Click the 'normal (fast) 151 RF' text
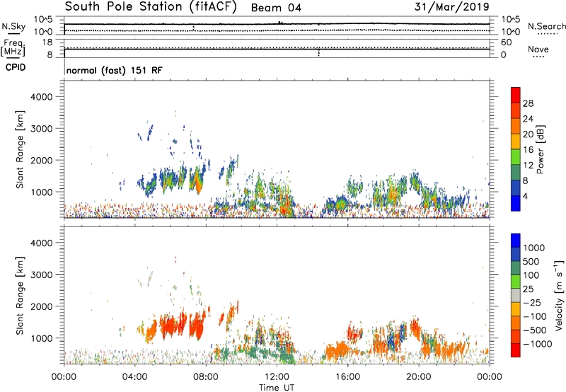This screenshot has height=392, width=566. coord(115,70)
